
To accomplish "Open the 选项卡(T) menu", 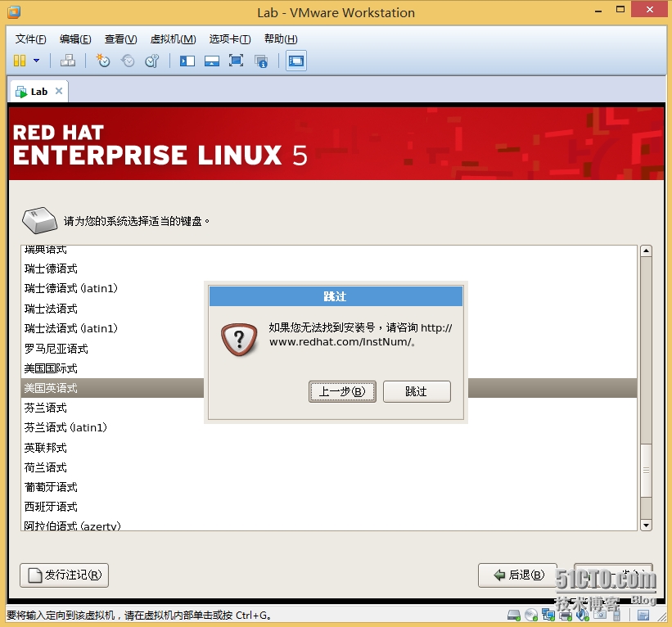I will (x=230, y=39).
